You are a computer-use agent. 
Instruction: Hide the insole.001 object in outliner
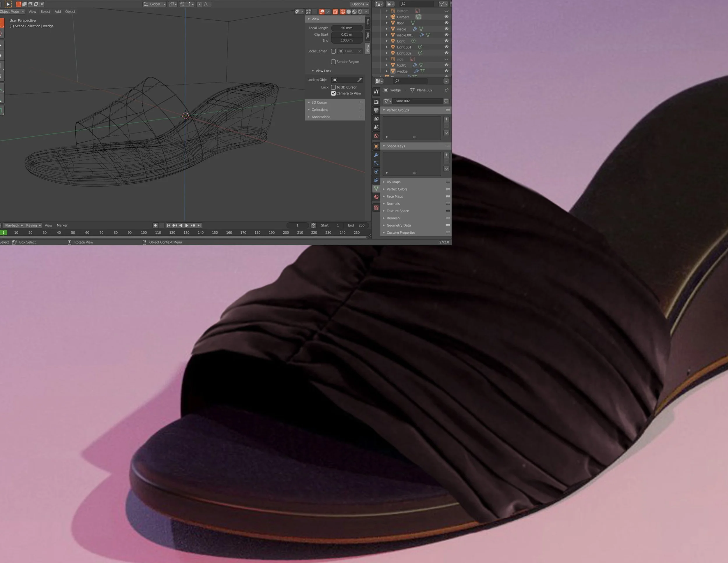pyautogui.click(x=446, y=35)
